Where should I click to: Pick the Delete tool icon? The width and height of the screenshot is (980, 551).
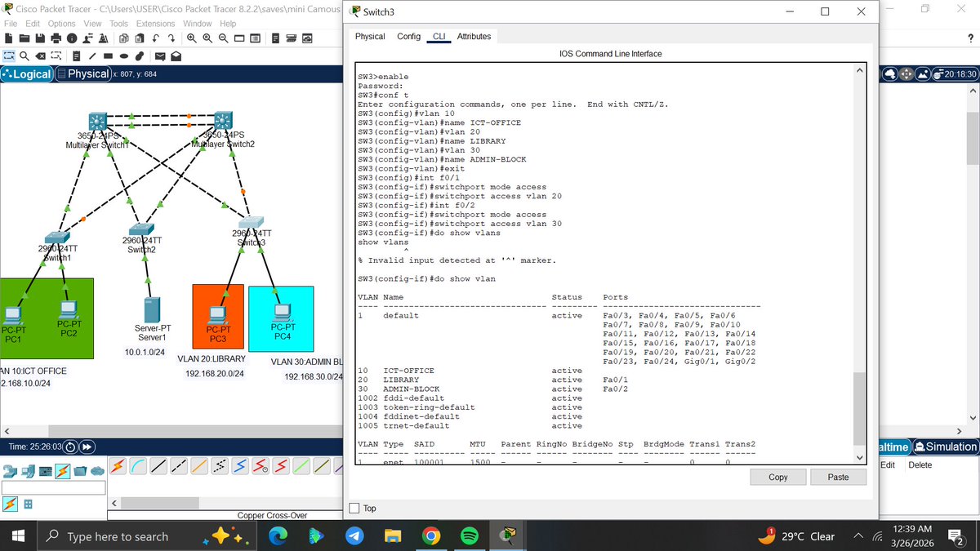point(40,56)
